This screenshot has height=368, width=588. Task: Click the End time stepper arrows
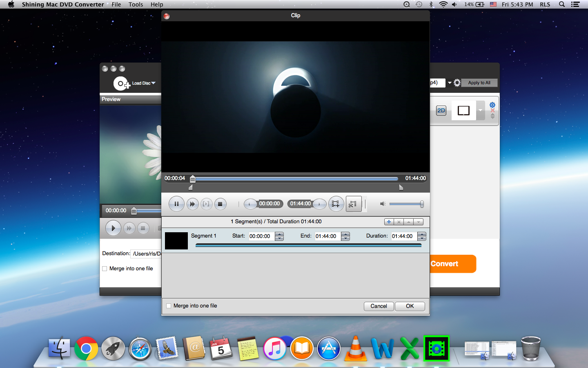point(345,236)
